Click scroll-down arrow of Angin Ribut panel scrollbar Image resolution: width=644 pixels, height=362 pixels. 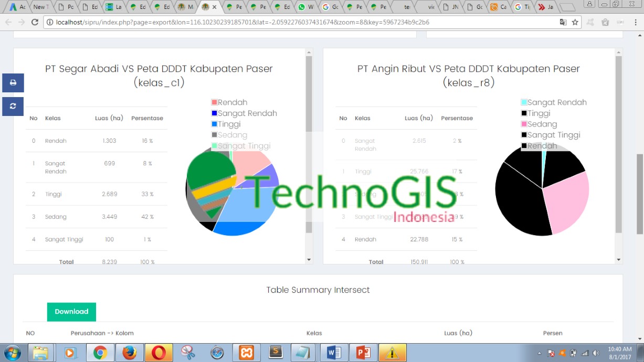618,259
